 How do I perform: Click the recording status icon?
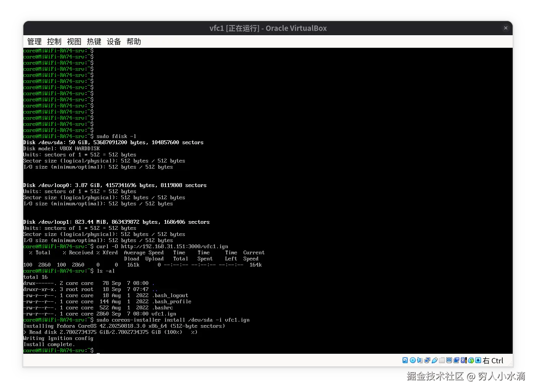[456, 360]
